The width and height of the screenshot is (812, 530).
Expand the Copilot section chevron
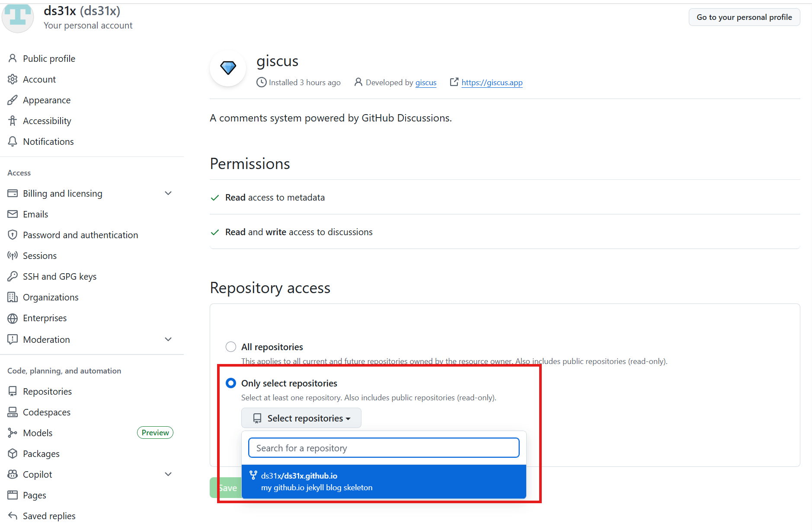click(x=168, y=474)
